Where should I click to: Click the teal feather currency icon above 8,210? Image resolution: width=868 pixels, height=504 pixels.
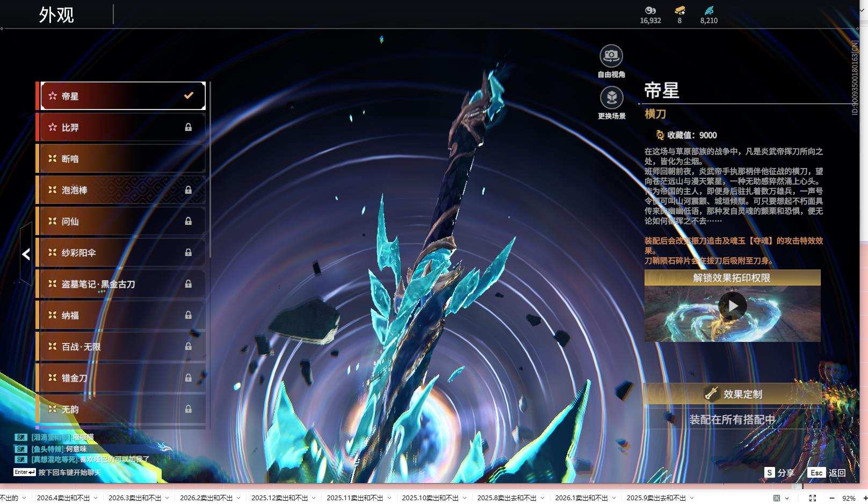(x=709, y=10)
